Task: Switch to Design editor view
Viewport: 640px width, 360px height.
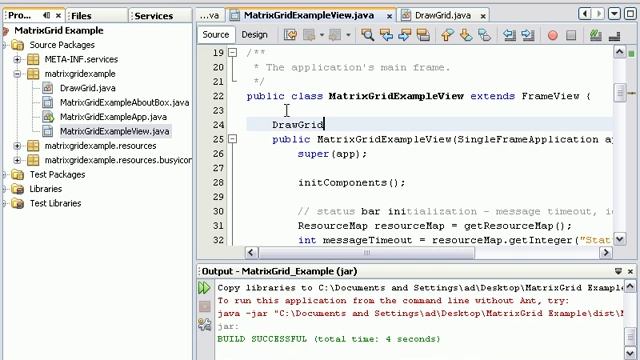Action: point(254,35)
